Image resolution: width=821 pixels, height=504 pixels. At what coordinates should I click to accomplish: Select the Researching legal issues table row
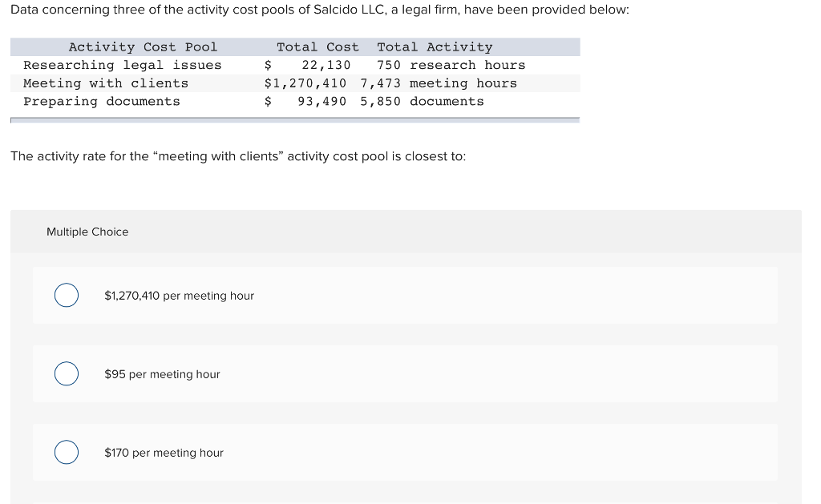pyautogui.click(x=120, y=65)
